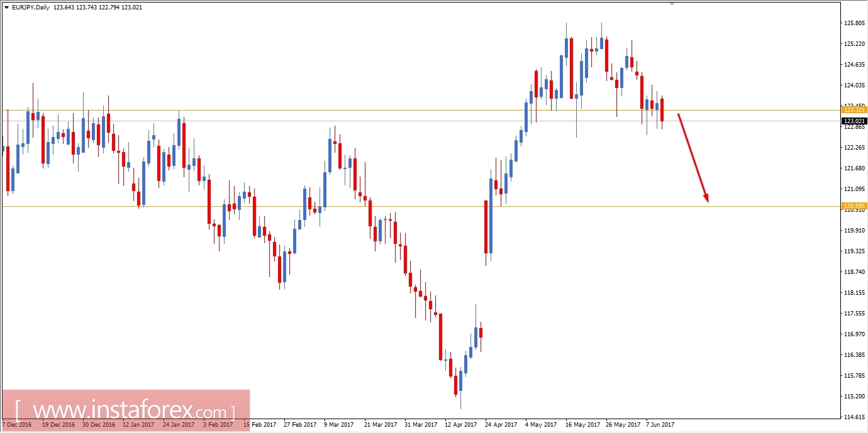Click the black 123.021 current price tag
This screenshot has width=868, height=433.
point(854,121)
